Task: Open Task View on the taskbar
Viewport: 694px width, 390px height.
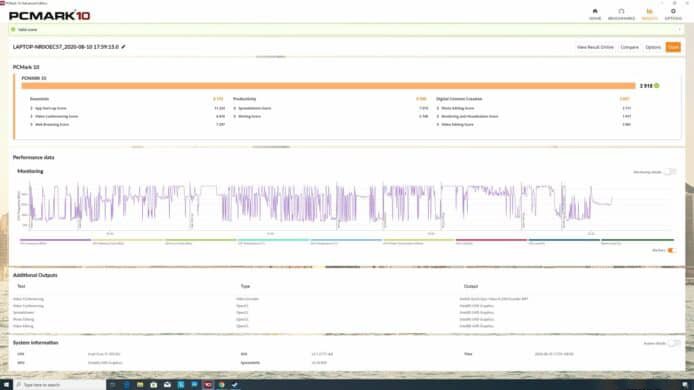Action: click(113, 385)
